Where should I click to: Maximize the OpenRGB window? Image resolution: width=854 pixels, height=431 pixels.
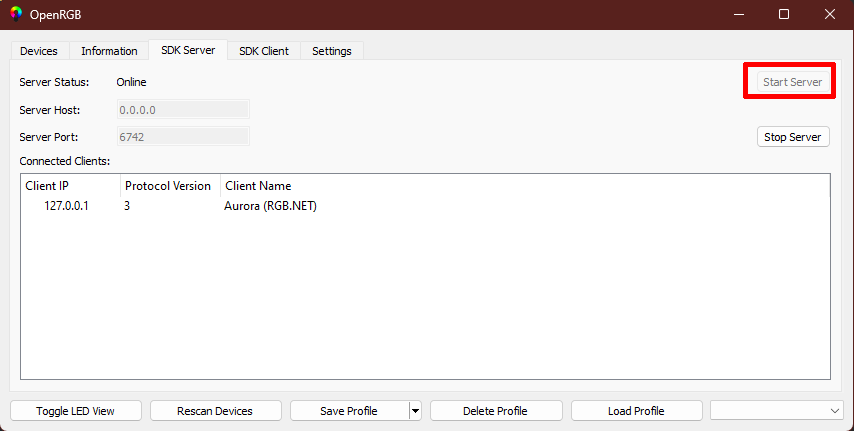click(784, 14)
